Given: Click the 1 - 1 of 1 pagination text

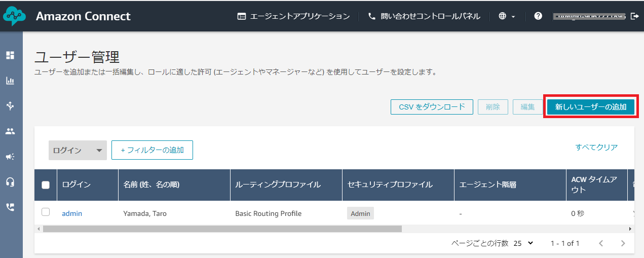Looking at the screenshot, I should pyautogui.click(x=565, y=243).
